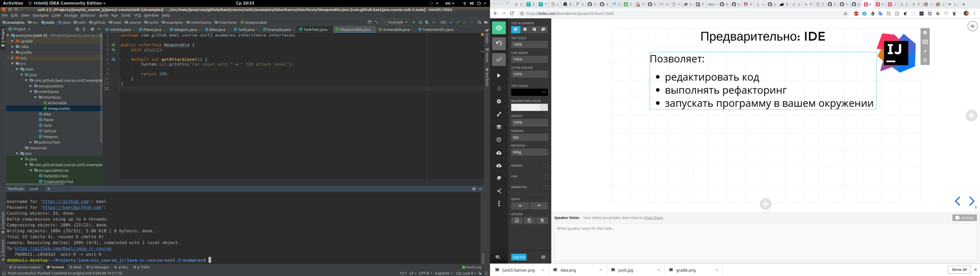Image resolution: width=980 pixels, height=276 pixels.
Task: Open more options three dots in Slides
Action: tap(499, 203)
